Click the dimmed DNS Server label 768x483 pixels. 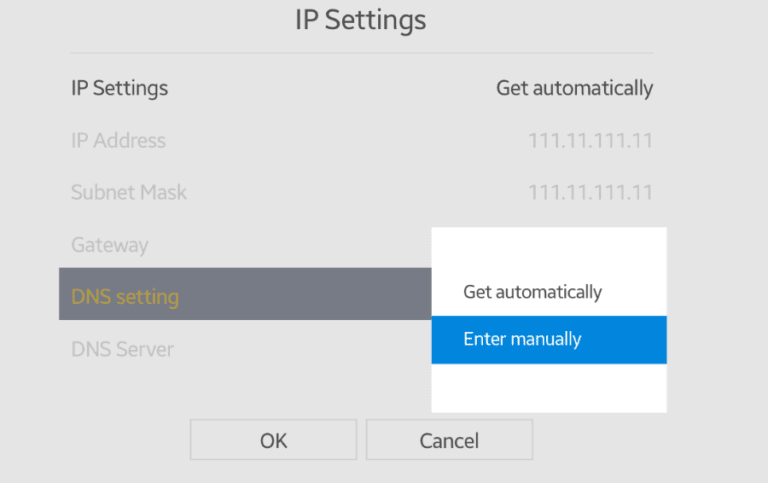(122, 349)
